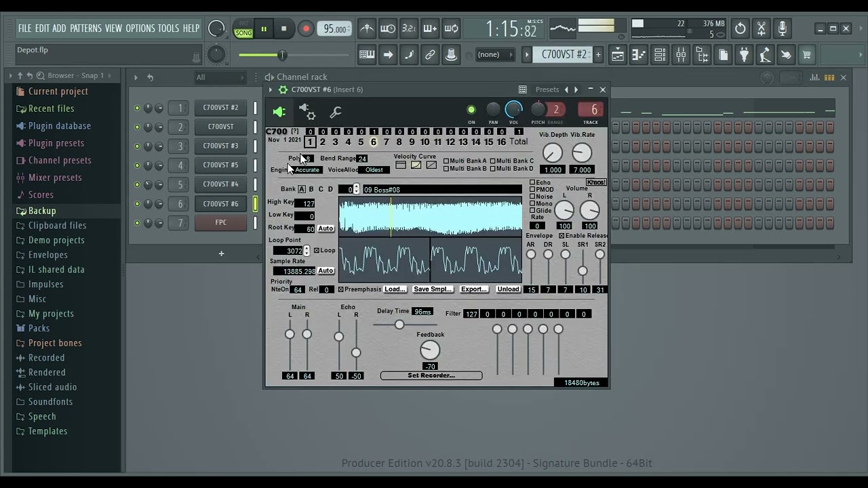Toggle loop recording icon
Viewport: 868px width, 488px height.
(451, 28)
